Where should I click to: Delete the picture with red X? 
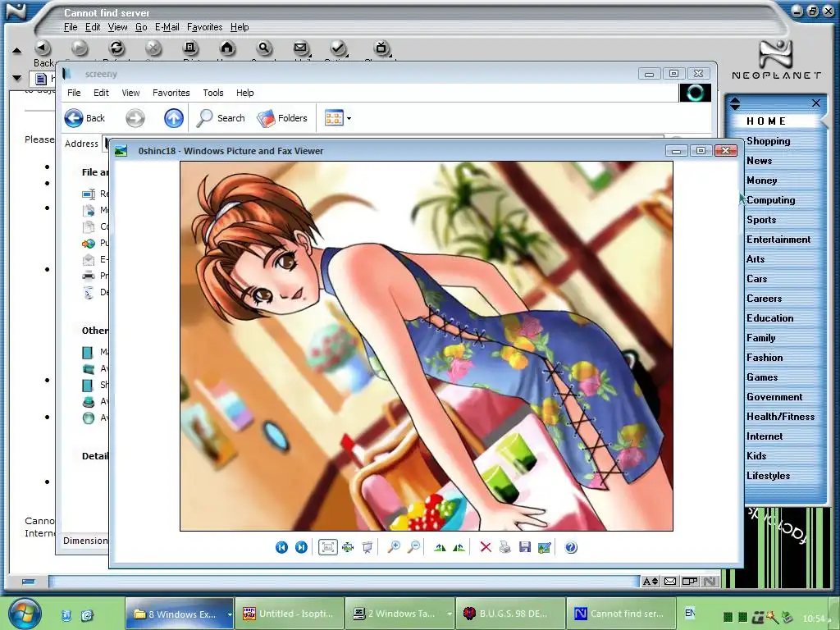point(486,547)
